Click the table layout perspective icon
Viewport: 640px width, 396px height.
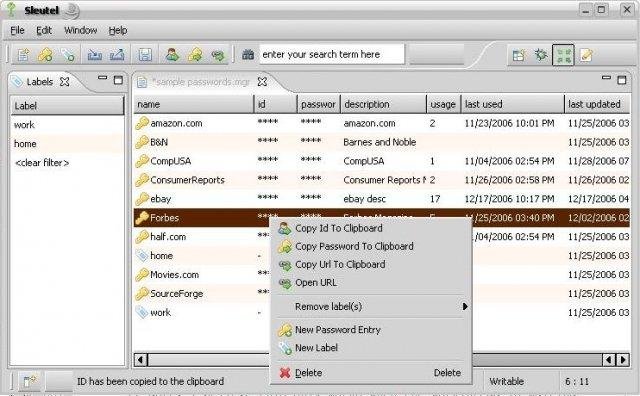click(x=519, y=55)
